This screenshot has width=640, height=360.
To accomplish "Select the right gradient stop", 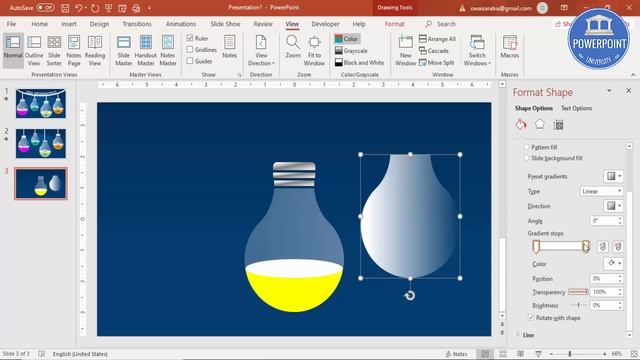I will (x=585, y=246).
